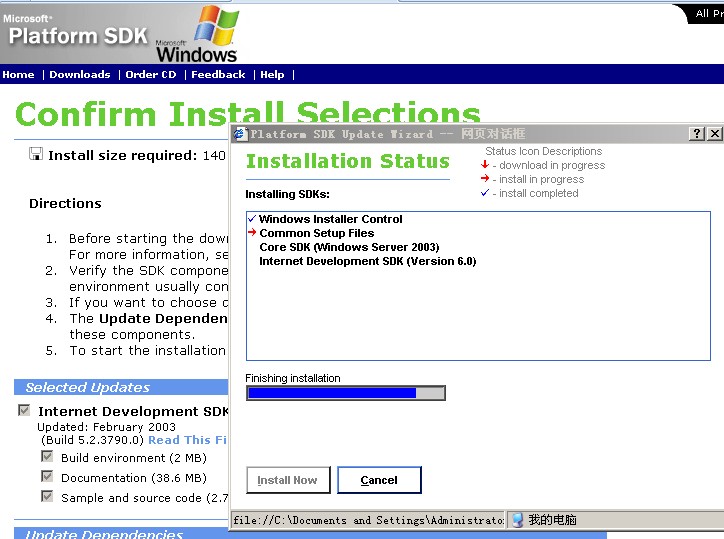
Task: Open the Help navigation link
Action: (272, 74)
